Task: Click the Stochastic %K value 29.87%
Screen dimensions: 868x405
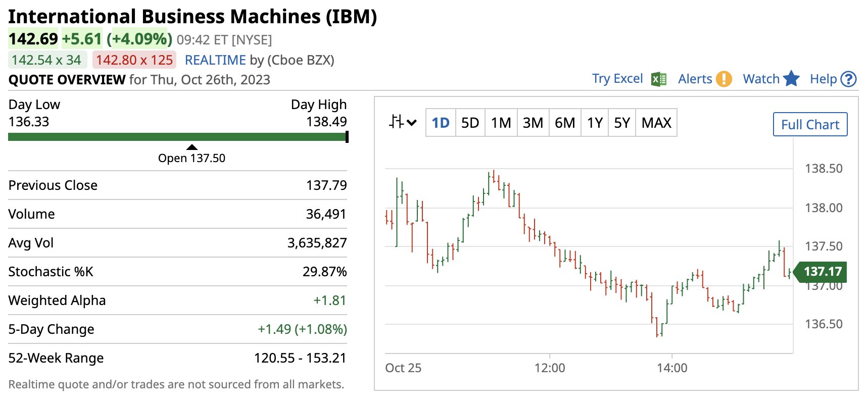Action: (324, 272)
